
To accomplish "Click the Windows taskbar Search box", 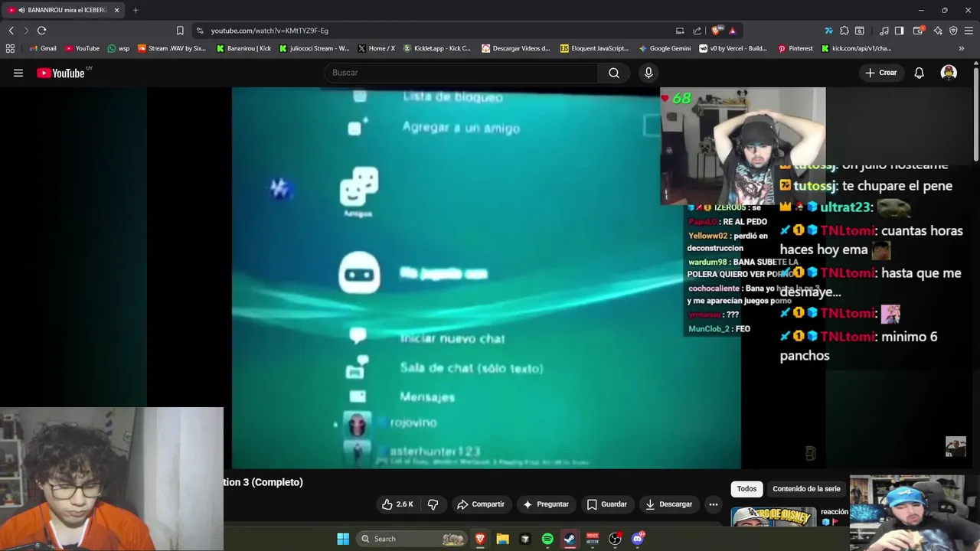I will point(412,539).
